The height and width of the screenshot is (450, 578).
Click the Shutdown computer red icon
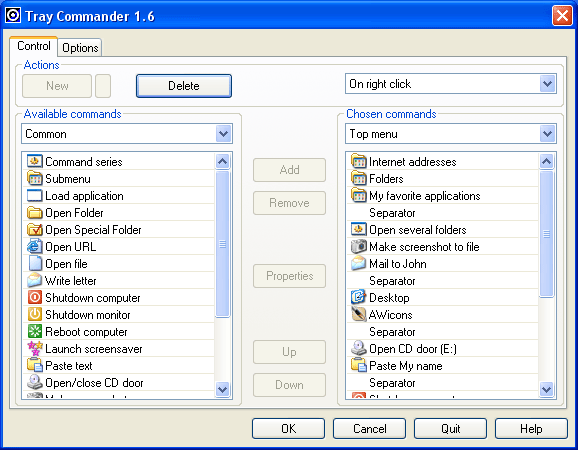[35, 297]
